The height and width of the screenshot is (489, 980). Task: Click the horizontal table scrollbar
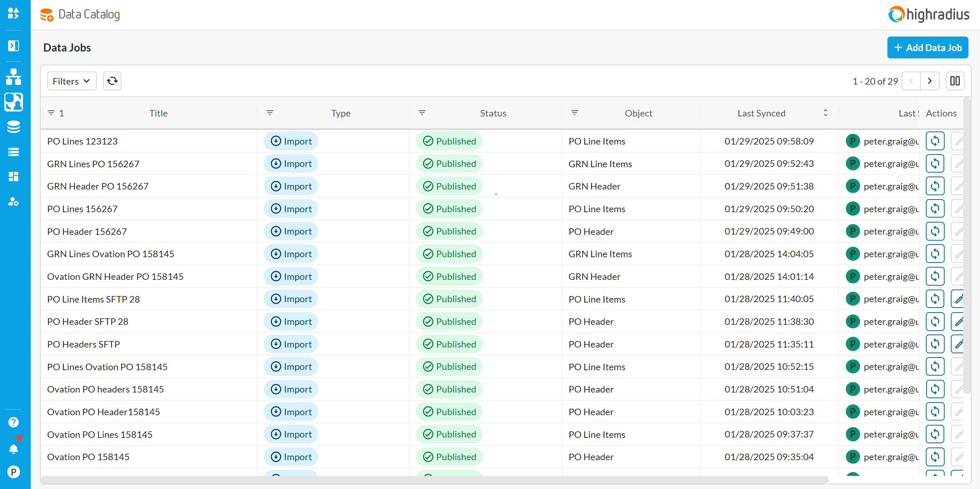coord(435,480)
